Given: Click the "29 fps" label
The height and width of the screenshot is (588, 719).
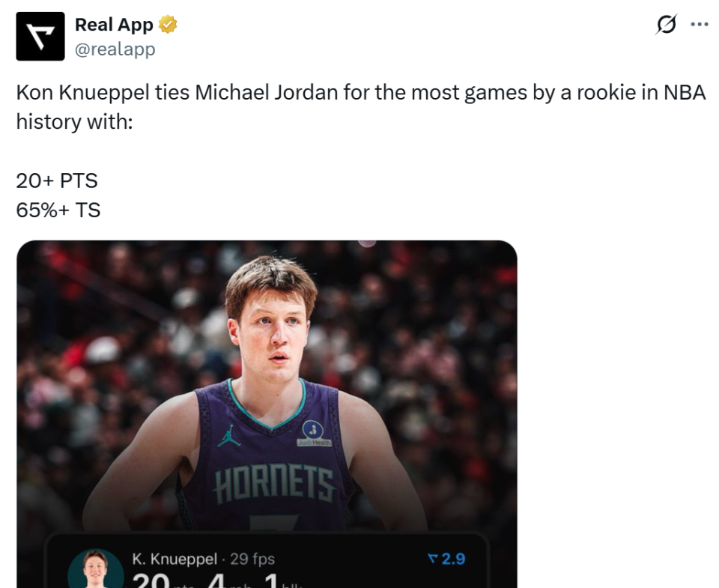Looking at the screenshot, I should click(252, 559).
